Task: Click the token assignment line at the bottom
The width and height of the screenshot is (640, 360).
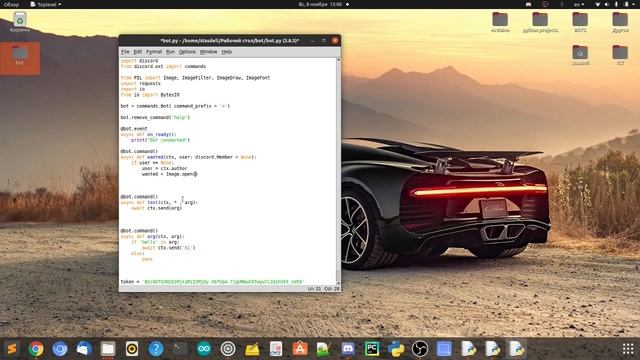Action: coord(212,282)
